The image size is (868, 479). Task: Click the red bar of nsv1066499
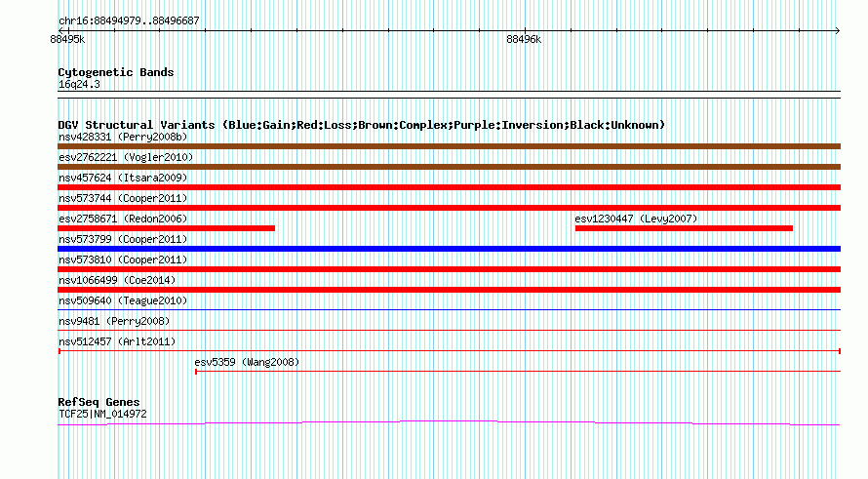click(x=449, y=290)
